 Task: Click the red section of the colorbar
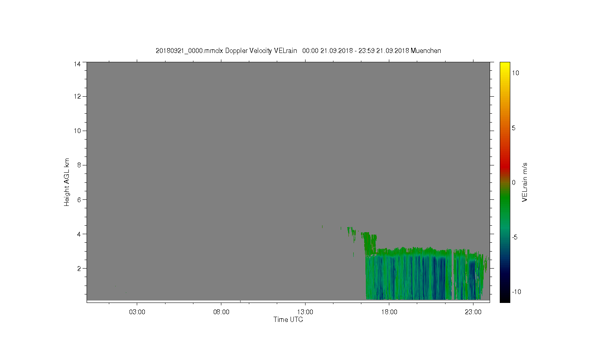pos(505,164)
